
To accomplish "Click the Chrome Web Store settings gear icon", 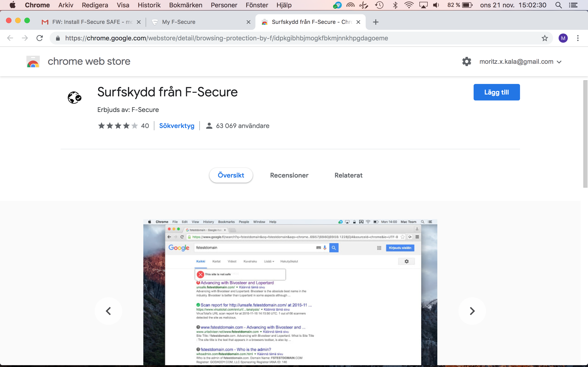I will coord(466,61).
